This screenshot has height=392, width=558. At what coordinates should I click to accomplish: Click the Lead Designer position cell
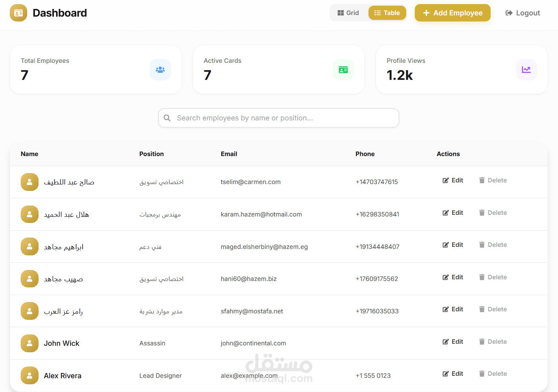coord(160,376)
